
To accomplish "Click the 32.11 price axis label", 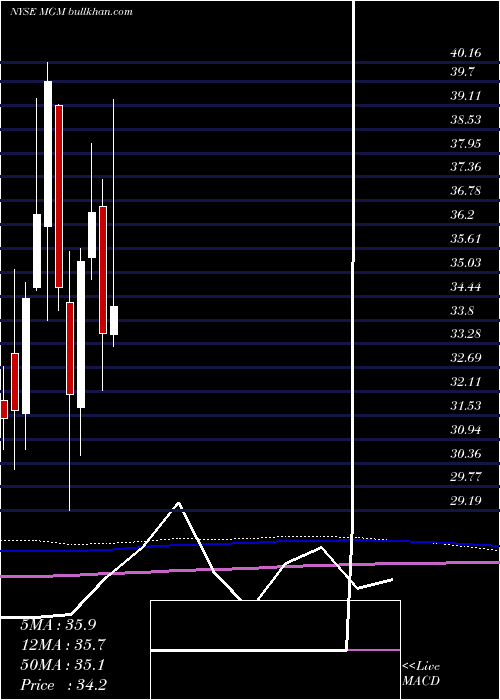I will coord(466,382).
